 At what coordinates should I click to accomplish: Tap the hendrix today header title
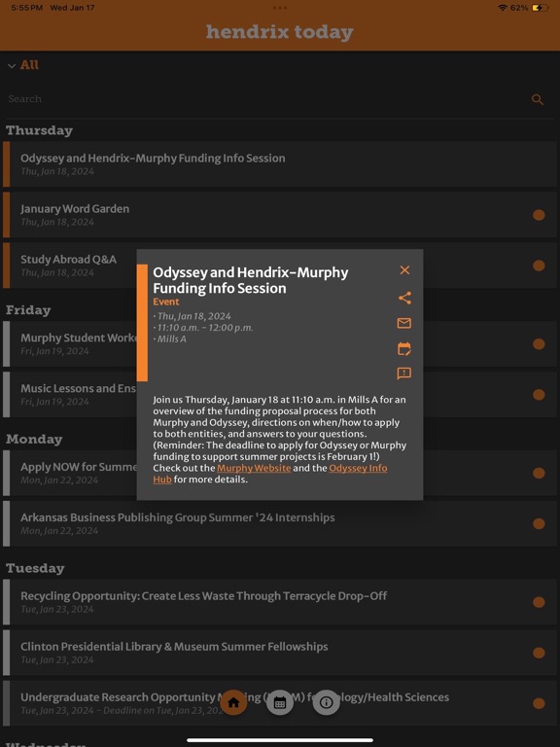[280, 32]
